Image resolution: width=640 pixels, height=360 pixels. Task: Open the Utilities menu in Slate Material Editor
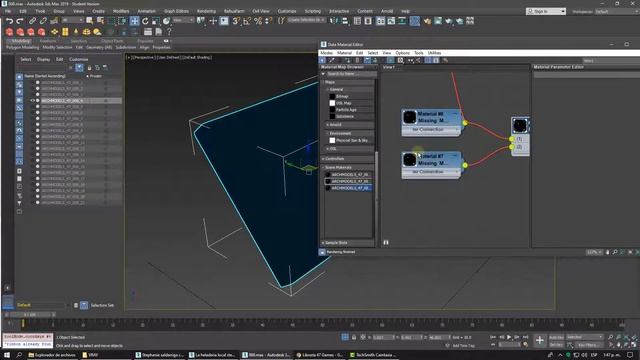434,53
